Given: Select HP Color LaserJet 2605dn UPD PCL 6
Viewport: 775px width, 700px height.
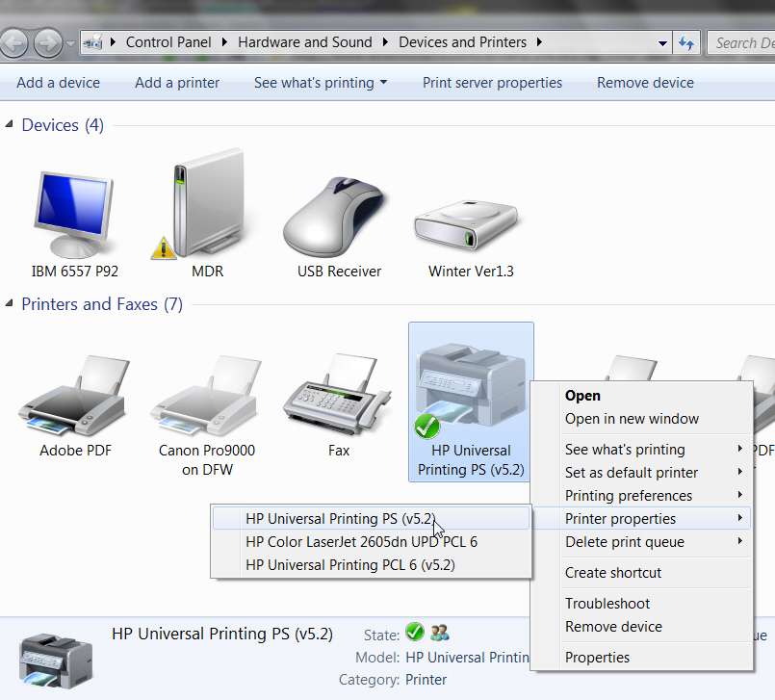Looking at the screenshot, I should (372, 542).
